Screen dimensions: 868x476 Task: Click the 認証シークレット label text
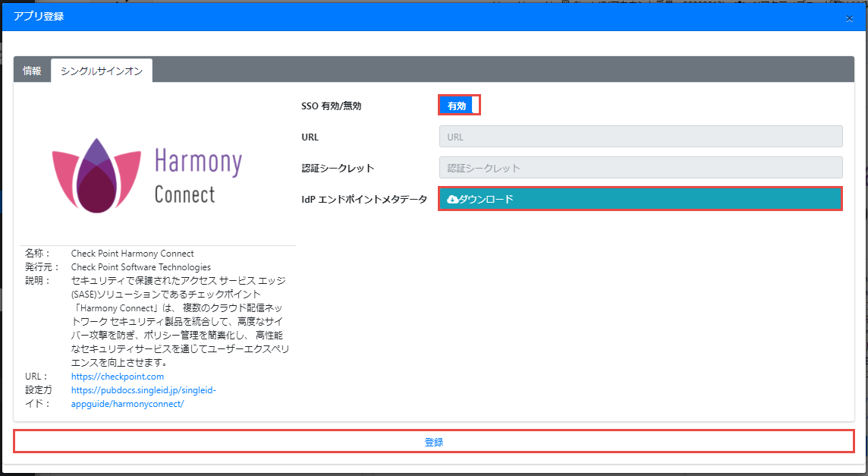tap(338, 169)
